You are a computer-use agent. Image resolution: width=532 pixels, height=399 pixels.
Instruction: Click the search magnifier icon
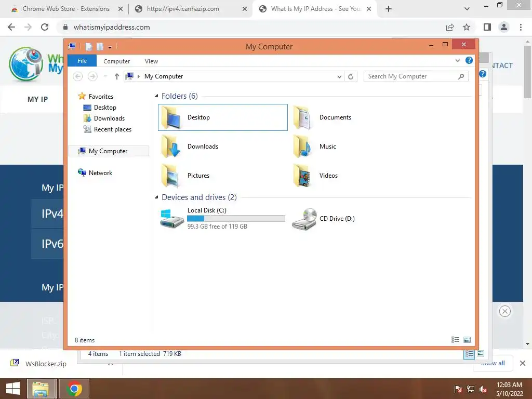tap(461, 76)
